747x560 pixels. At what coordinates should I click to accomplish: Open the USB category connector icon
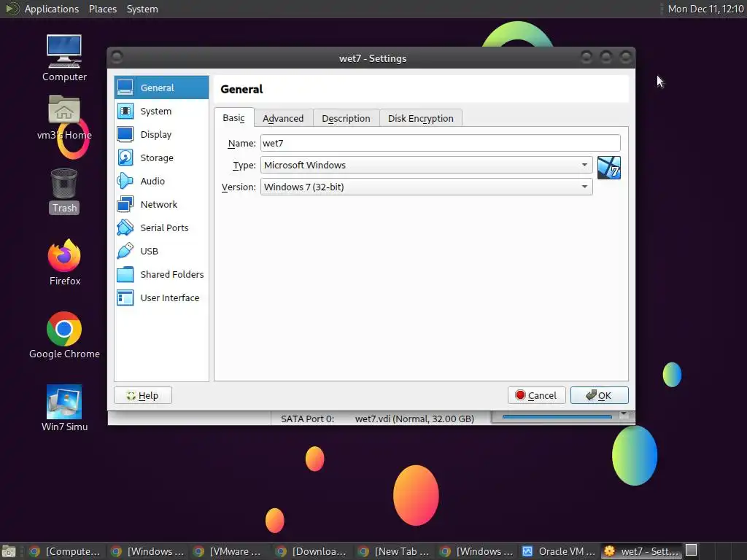[x=125, y=251]
